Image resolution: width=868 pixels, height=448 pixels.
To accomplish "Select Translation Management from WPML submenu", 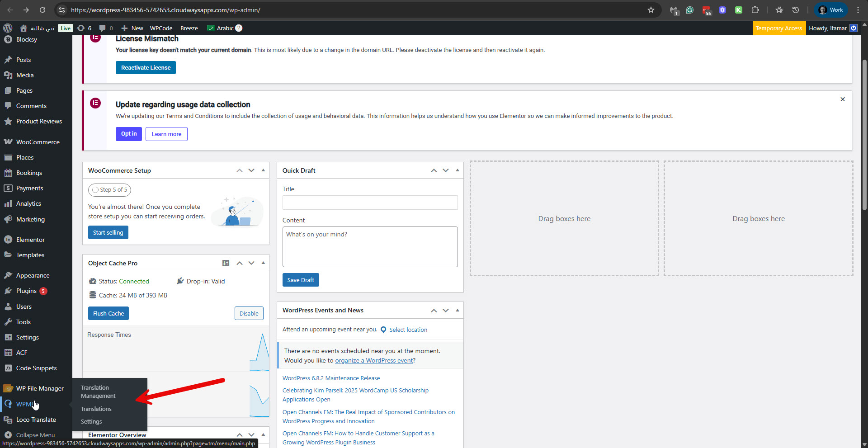I will (x=98, y=392).
